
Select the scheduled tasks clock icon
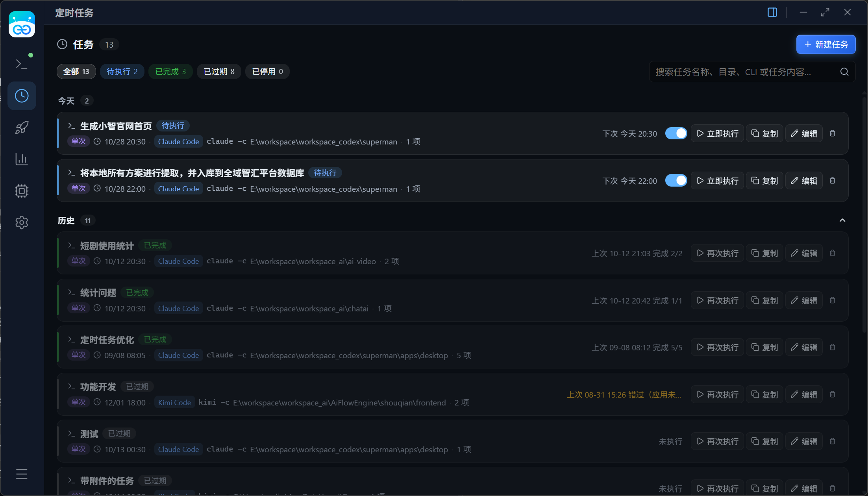pyautogui.click(x=22, y=96)
